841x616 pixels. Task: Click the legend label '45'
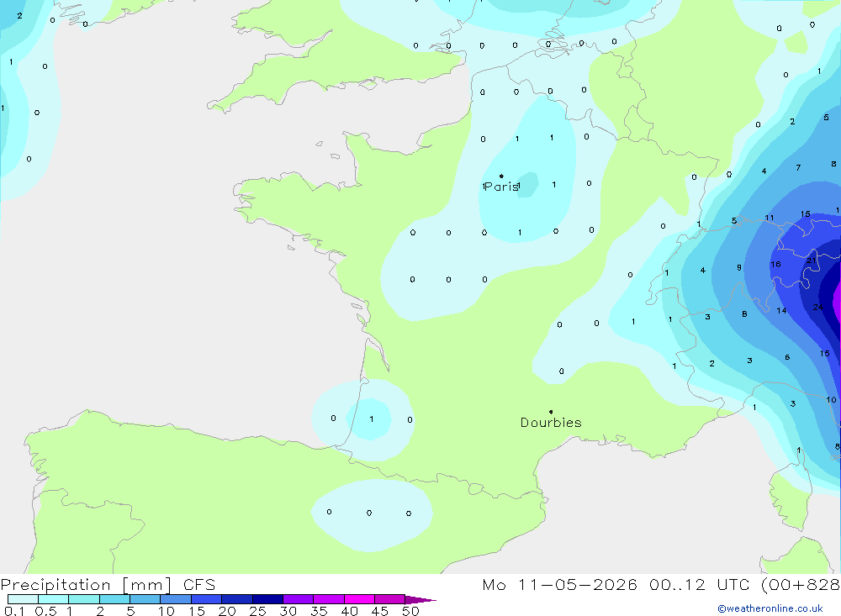pyautogui.click(x=380, y=611)
